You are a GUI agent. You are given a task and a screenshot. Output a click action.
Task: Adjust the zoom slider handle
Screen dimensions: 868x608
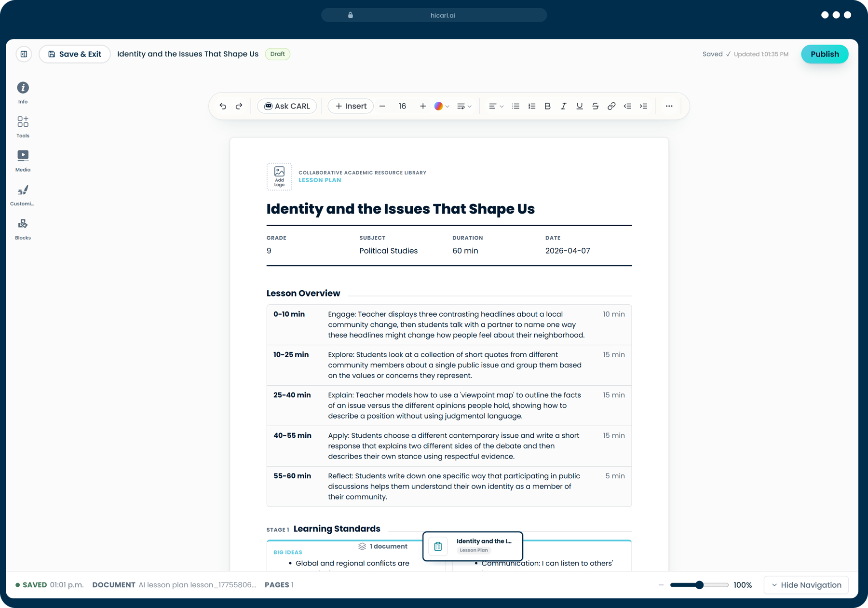pos(699,585)
